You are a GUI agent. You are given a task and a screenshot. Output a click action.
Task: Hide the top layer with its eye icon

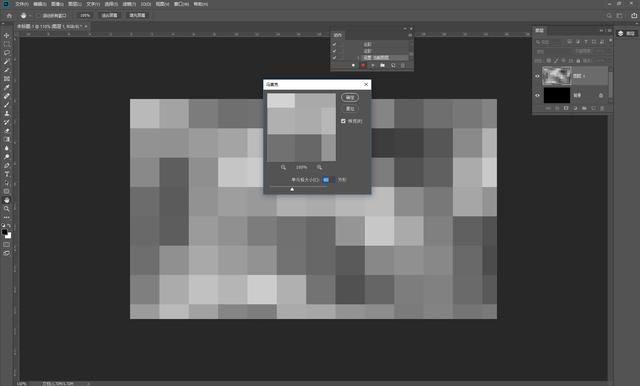(537, 76)
